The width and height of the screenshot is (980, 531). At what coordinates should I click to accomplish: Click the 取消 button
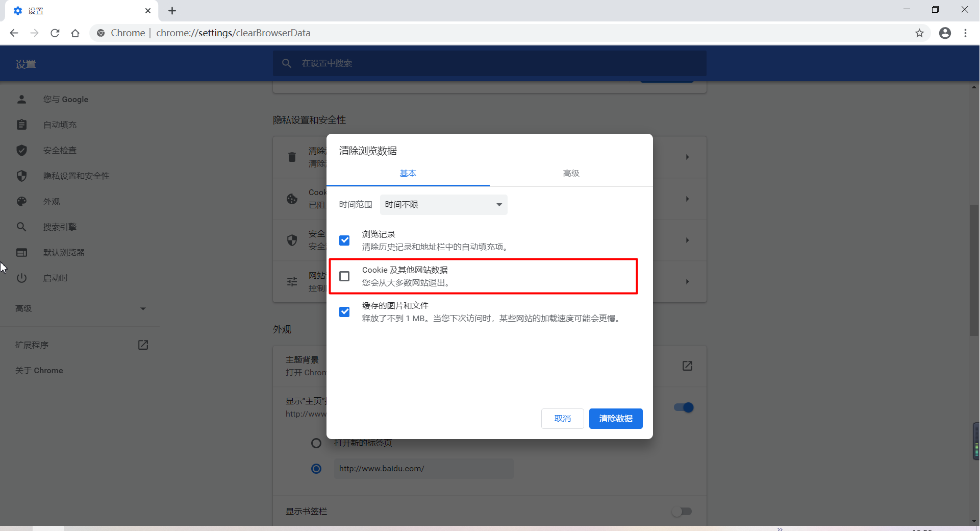pyautogui.click(x=563, y=419)
